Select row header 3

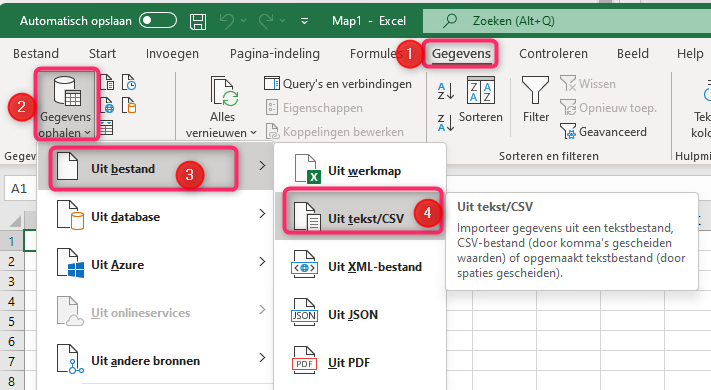tap(11, 282)
